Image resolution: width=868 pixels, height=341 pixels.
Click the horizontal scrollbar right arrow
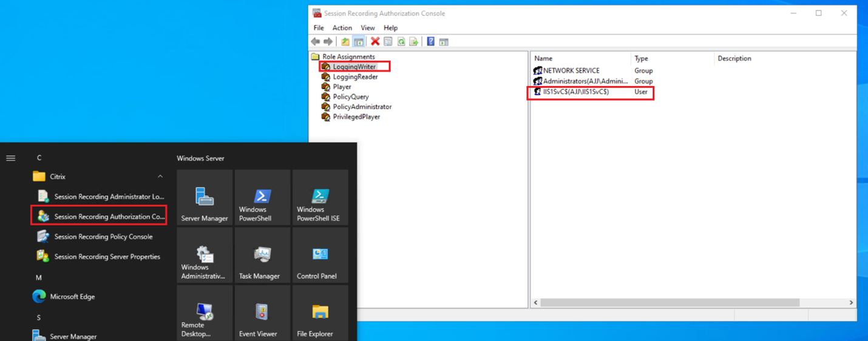pyautogui.click(x=851, y=303)
